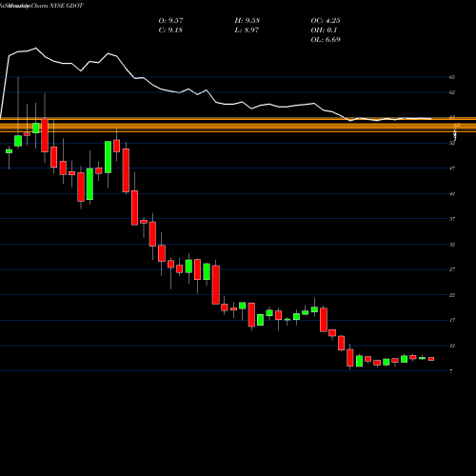
Task: Click the 7 price axis label
Action: click(x=451, y=371)
